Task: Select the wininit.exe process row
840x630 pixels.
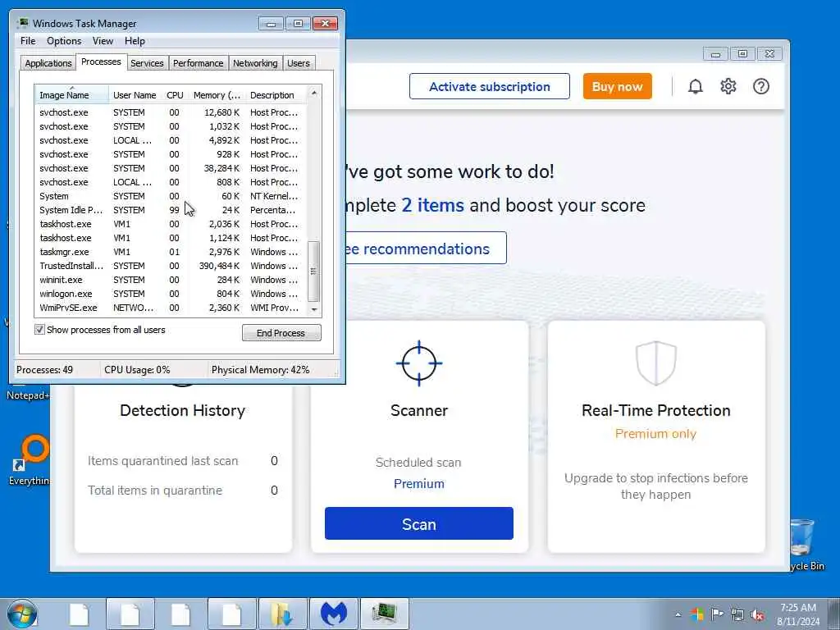Action: (171, 280)
